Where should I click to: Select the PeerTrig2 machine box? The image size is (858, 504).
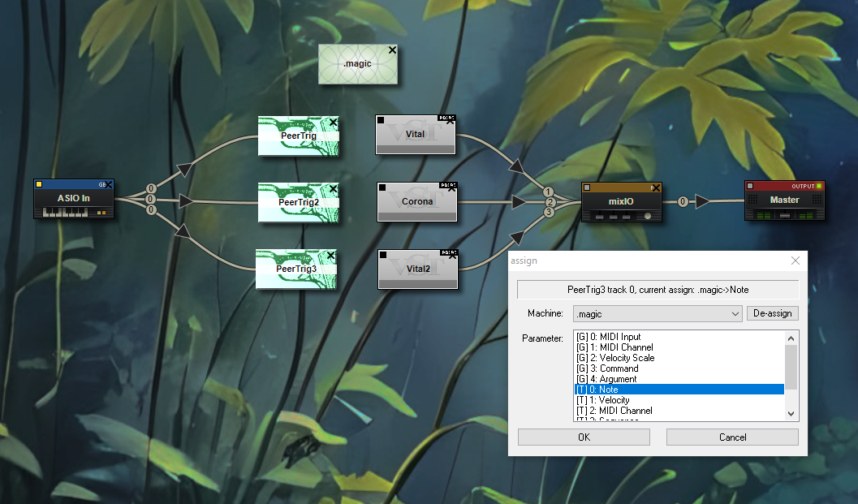pos(298,202)
